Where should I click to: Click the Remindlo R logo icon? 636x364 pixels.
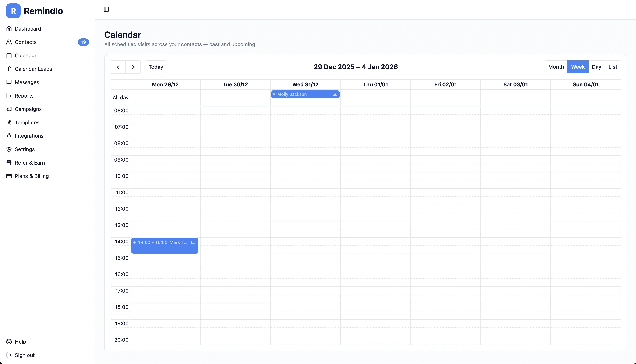click(x=13, y=11)
